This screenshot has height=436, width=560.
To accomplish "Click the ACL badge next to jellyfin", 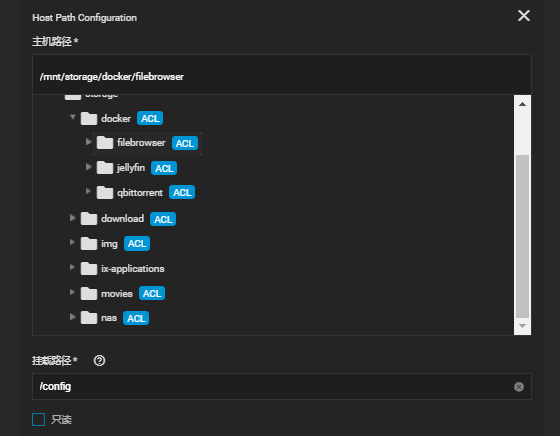I will coord(164,168).
